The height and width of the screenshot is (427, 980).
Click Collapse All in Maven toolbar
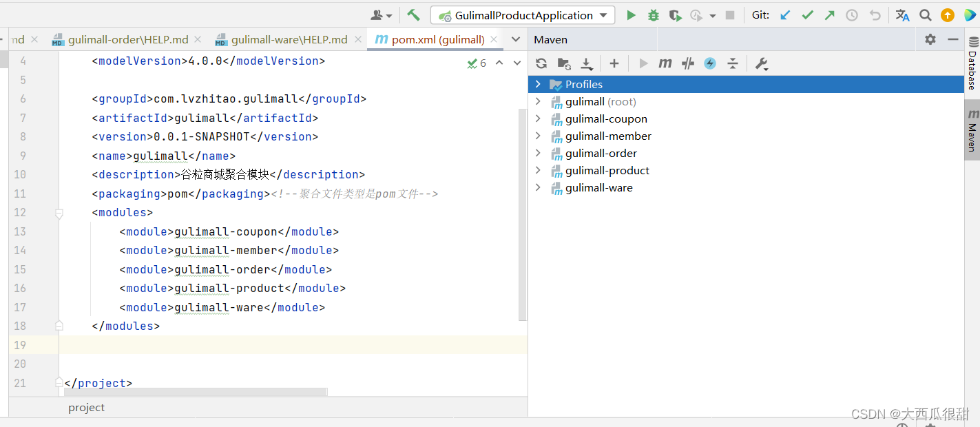733,63
